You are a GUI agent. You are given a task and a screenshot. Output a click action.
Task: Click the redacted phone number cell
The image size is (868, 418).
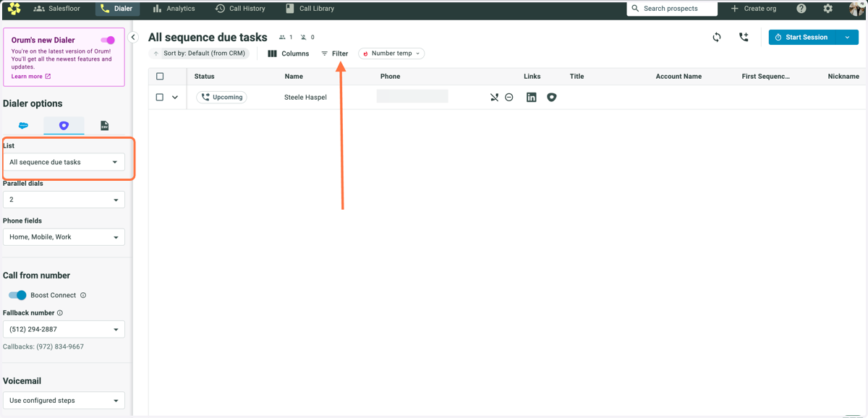412,96
